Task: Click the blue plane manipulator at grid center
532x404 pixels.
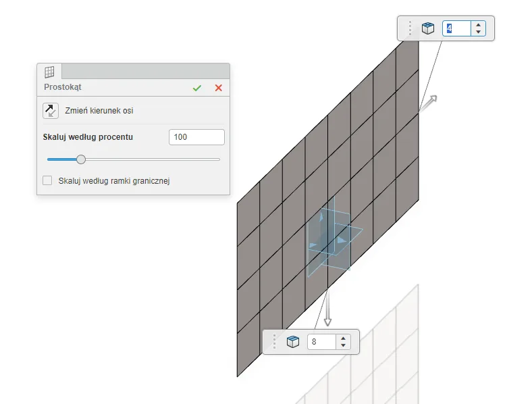Action: point(335,236)
